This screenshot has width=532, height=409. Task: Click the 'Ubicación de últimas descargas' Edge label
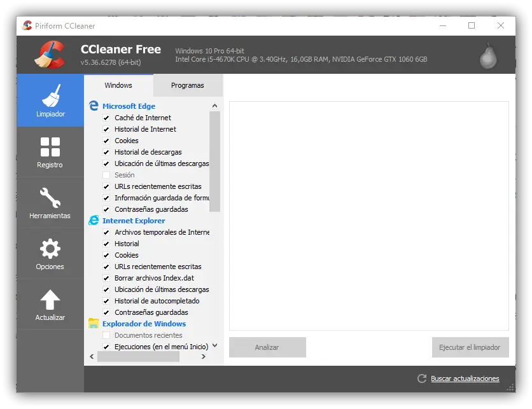coord(162,163)
